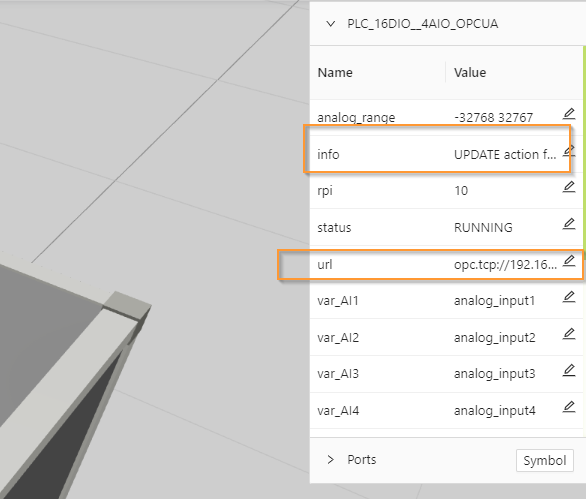Collapse the PLC_16DIO__4AIO_OPCUA section
586x499 pixels.
click(x=330, y=24)
